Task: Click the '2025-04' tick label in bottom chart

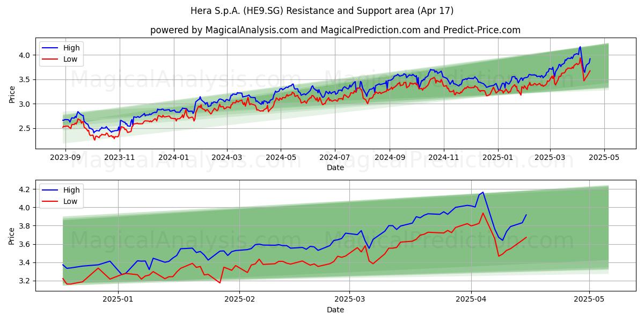Action: (x=471, y=301)
